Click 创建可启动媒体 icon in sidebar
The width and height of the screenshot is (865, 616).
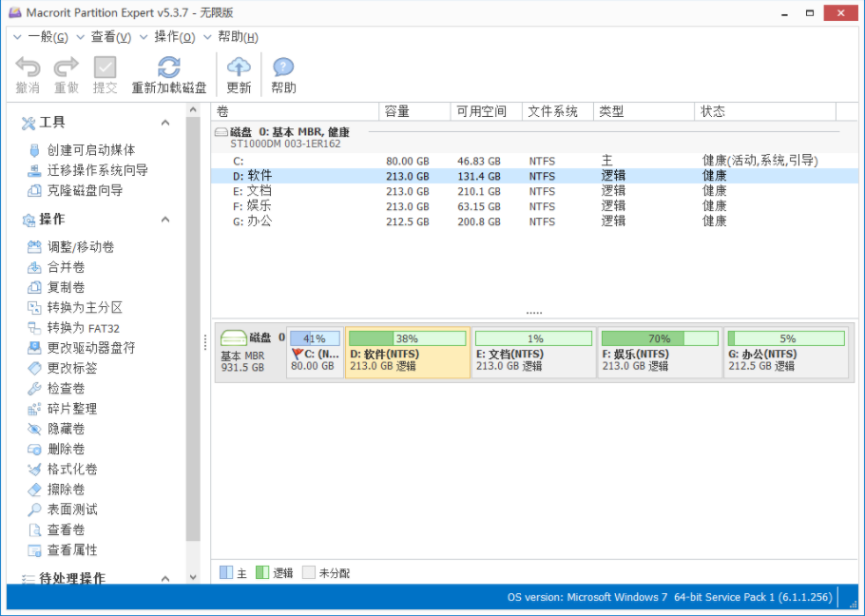coord(34,150)
